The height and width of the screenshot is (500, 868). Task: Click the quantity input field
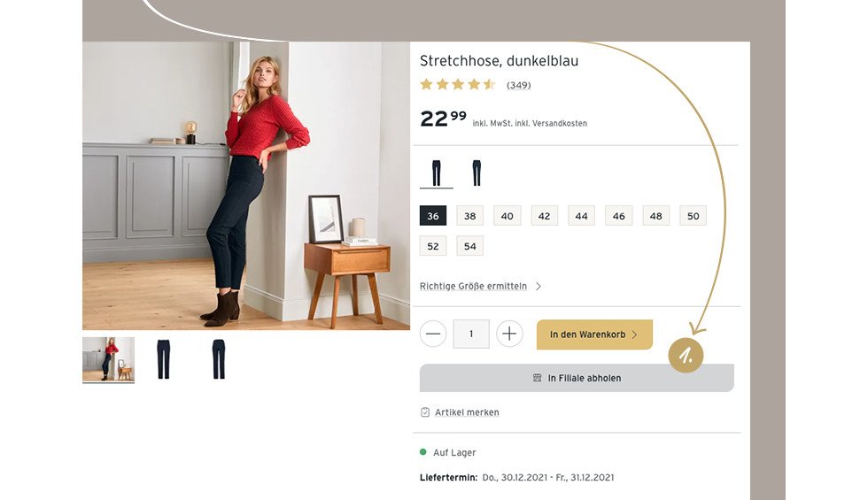coord(471,335)
